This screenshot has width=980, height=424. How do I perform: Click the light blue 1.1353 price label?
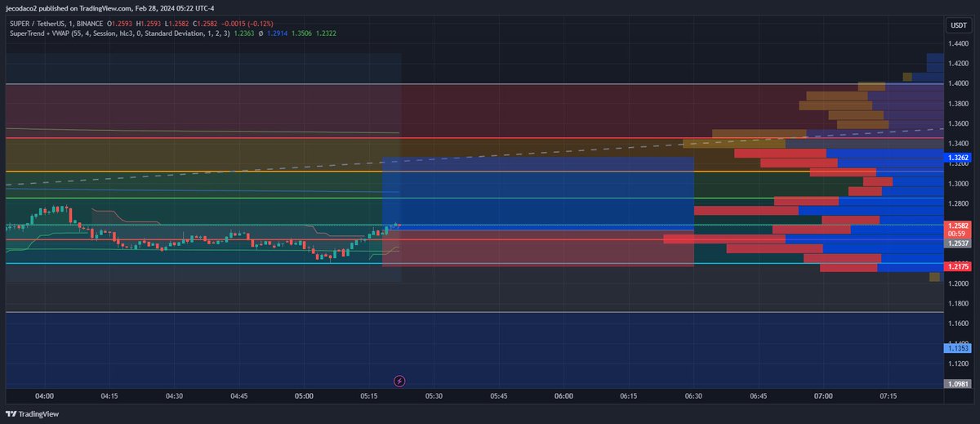957,348
